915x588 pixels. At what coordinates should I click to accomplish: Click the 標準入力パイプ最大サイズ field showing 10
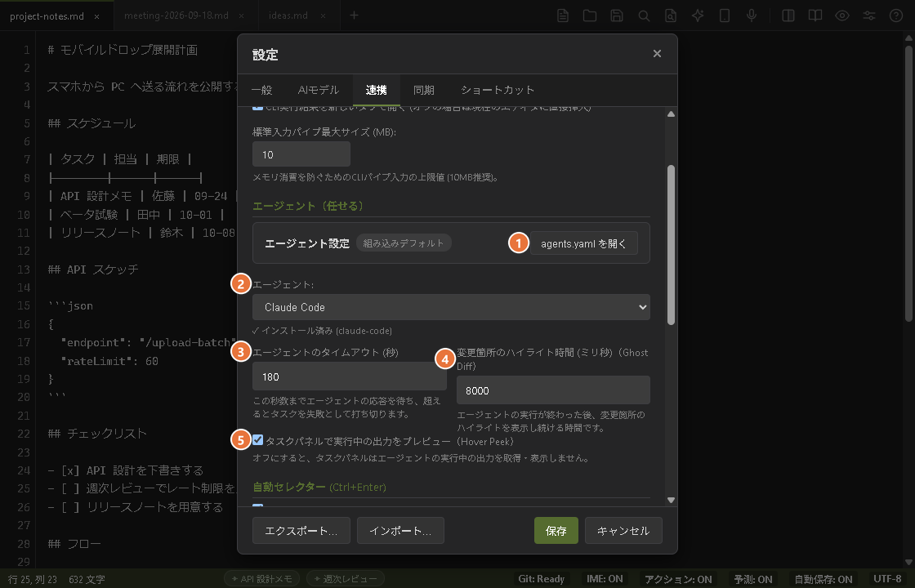[x=301, y=154]
